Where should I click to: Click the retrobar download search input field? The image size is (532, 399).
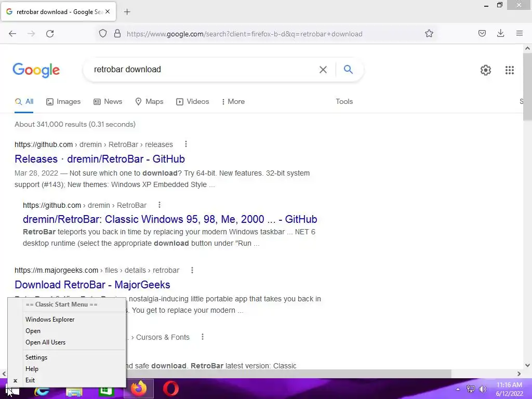(x=204, y=70)
